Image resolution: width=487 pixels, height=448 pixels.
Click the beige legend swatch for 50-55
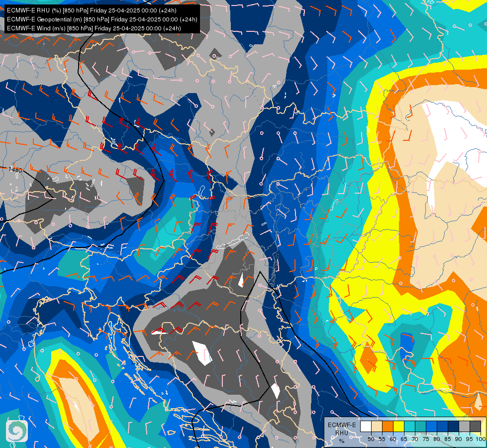coord(377,426)
